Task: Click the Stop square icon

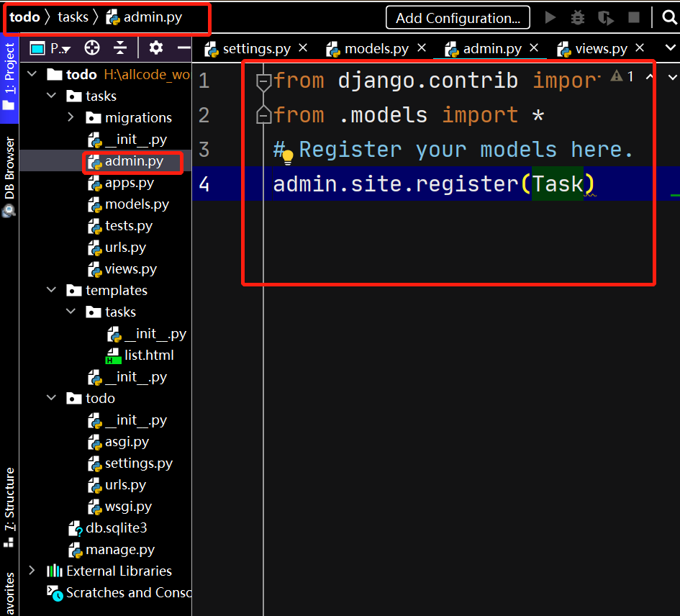Action: point(634,17)
